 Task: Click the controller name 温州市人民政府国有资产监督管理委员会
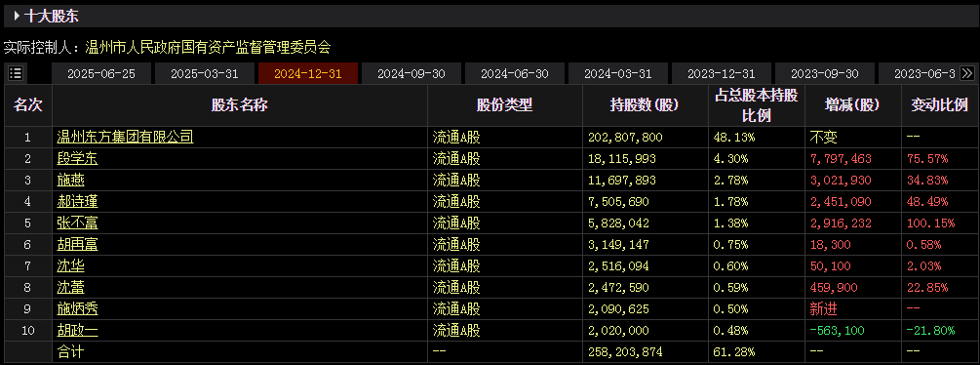point(207,47)
